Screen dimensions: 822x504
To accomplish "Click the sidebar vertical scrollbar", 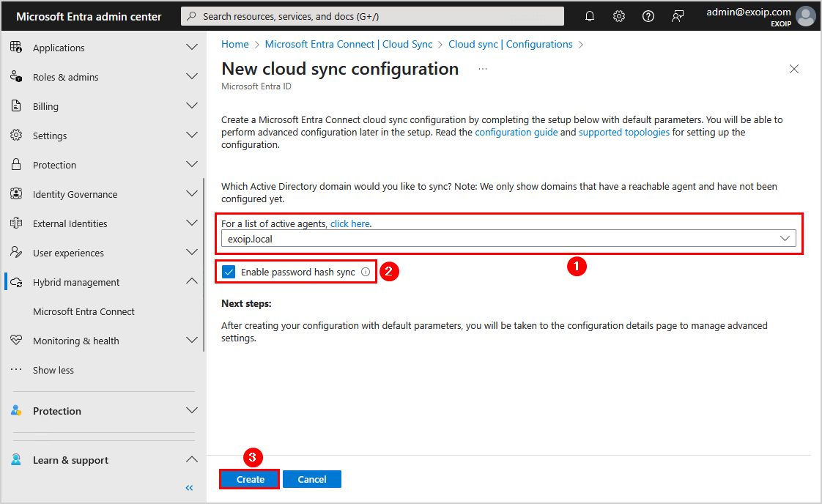I will coord(204,264).
